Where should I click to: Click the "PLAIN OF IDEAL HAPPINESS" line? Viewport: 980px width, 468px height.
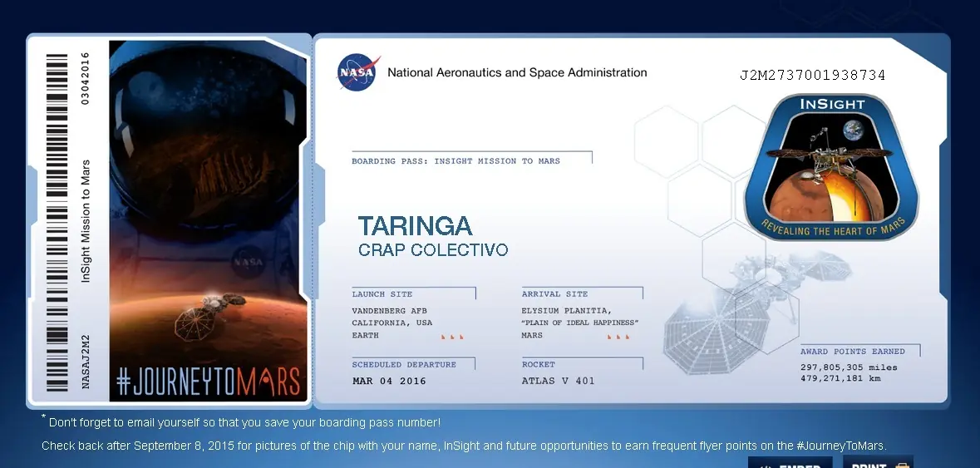click(580, 323)
